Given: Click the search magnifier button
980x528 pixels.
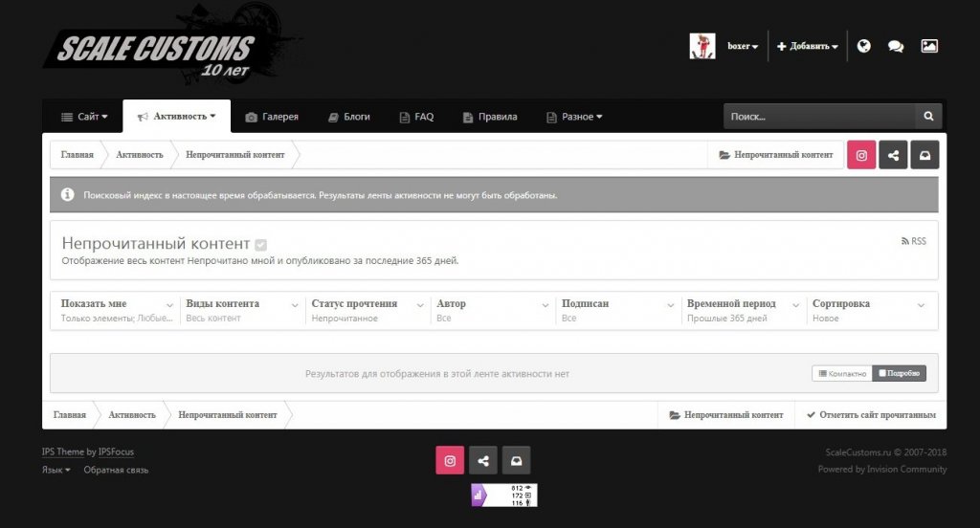Looking at the screenshot, I should (x=928, y=117).
